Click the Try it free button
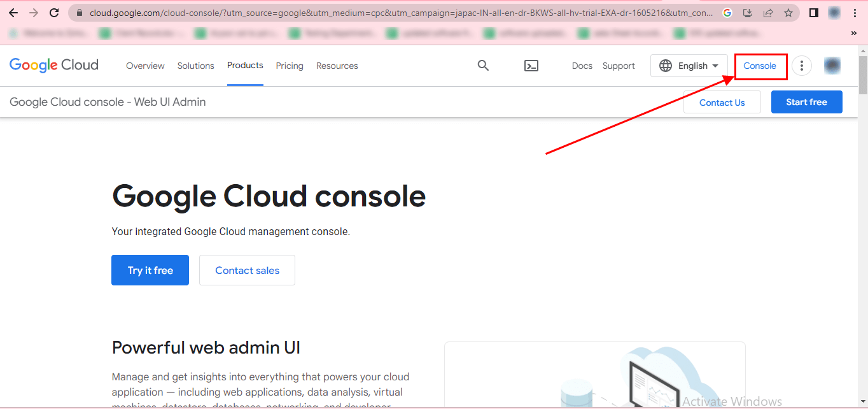The width and height of the screenshot is (868, 409). [150, 270]
